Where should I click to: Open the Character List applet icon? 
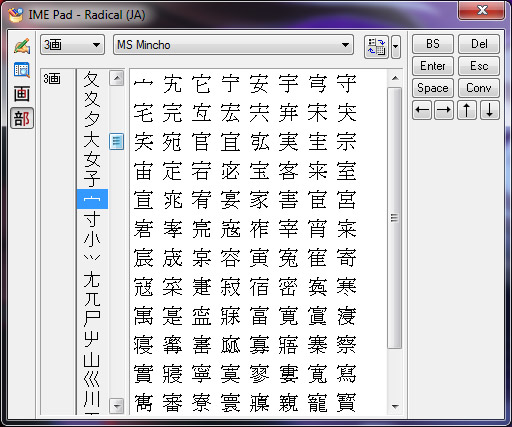[22, 70]
